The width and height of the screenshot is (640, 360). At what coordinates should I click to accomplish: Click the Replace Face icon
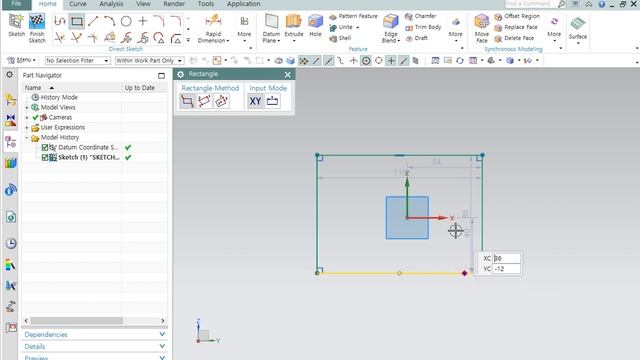498,28
